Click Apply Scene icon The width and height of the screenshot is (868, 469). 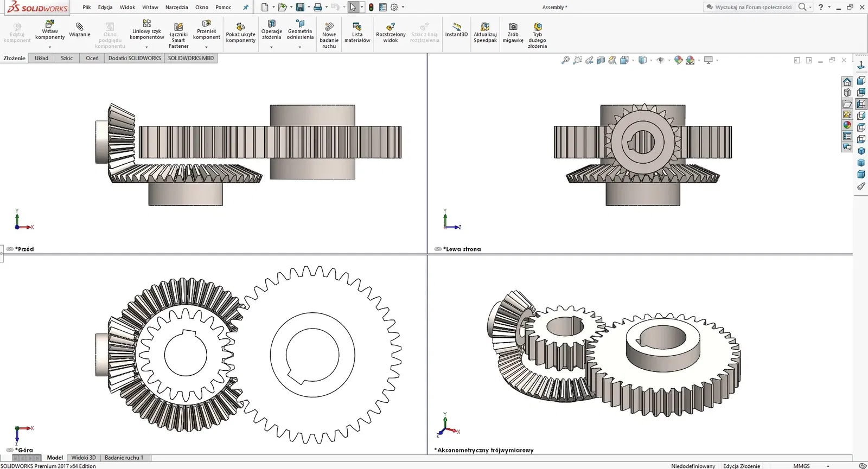[x=690, y=60]
